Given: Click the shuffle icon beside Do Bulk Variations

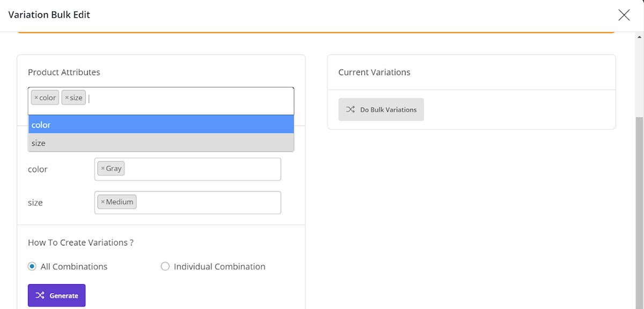Looking at the screenshot, I should [350, 110].
